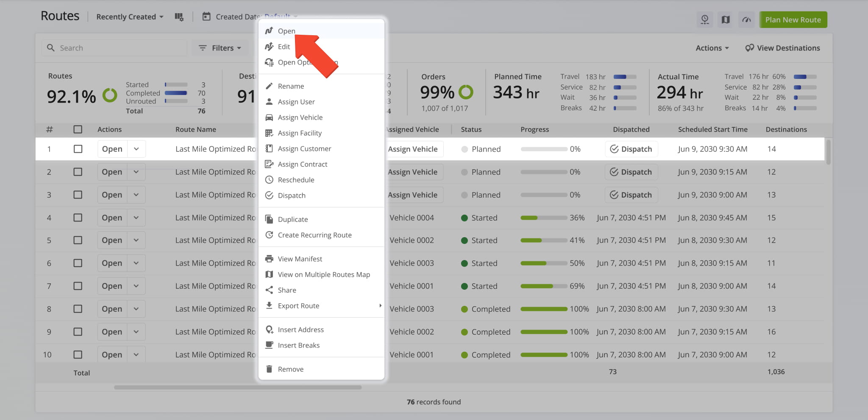868x420 pixels.
Task: Open the chevron dropdown beside row 2's Open button
Action: click(136, 172)
